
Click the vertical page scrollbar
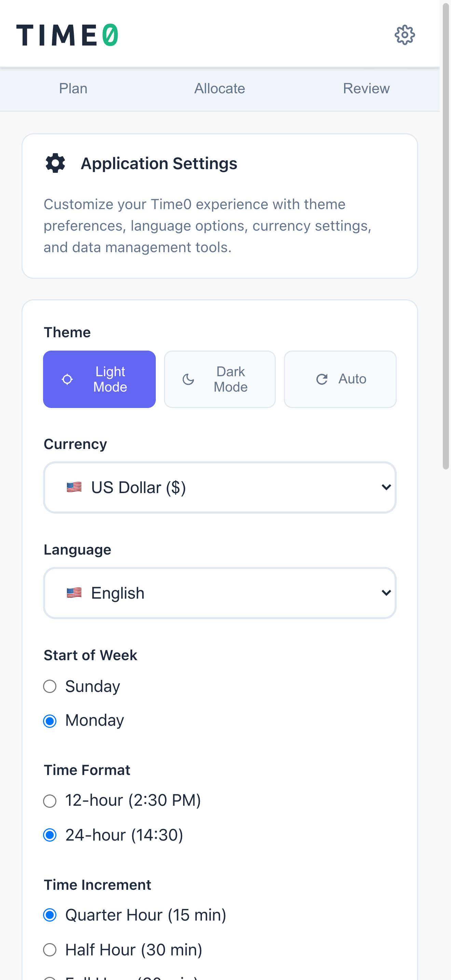tap(445, 236)
